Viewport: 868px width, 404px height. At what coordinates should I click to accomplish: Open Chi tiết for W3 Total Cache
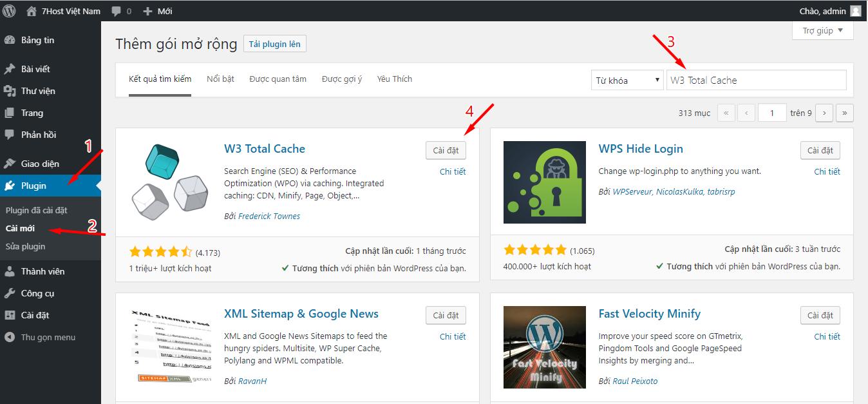pos(453,171)
